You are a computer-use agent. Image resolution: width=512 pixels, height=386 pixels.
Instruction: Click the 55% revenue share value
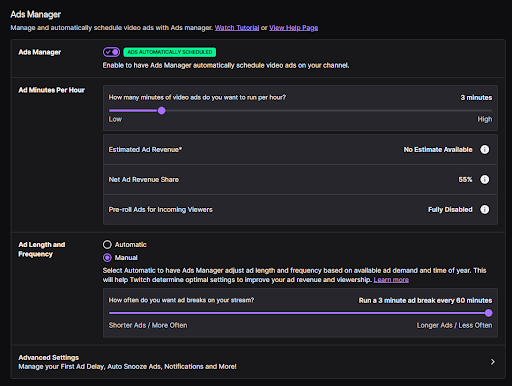coord(465,179)
